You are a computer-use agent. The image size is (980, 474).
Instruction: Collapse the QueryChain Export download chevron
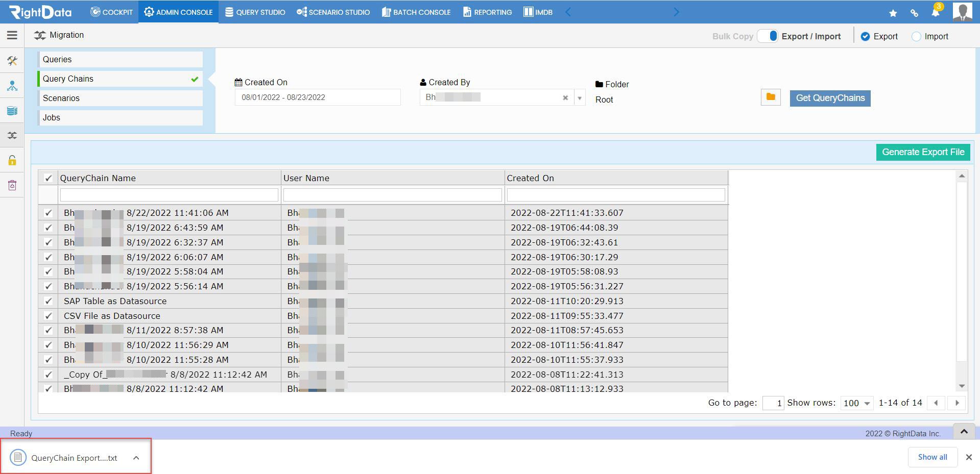click(136, 458)
